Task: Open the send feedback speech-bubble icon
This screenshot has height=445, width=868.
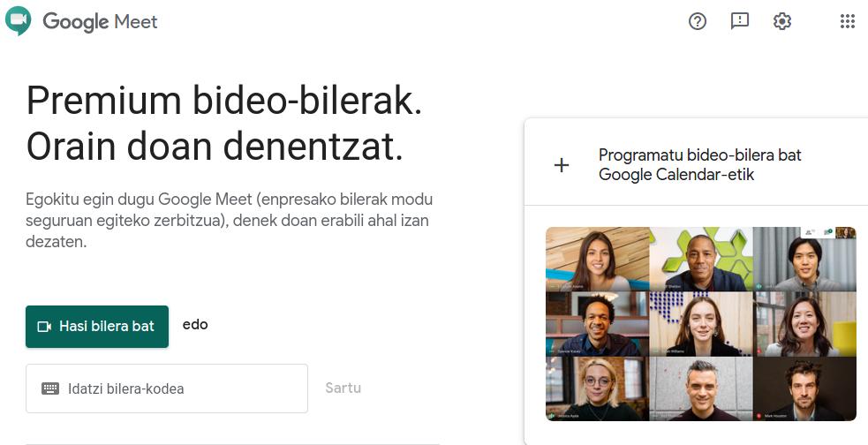Action: (740, 21)
